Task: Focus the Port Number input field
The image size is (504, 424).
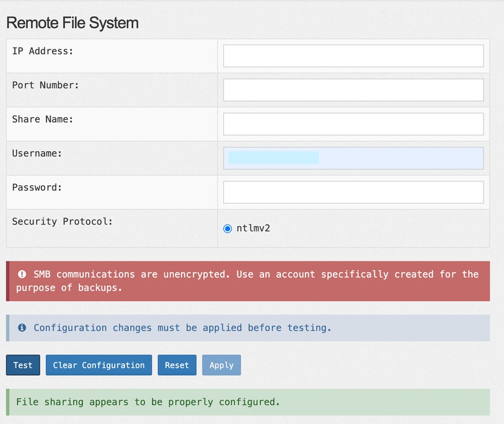Action: point(353,90)
